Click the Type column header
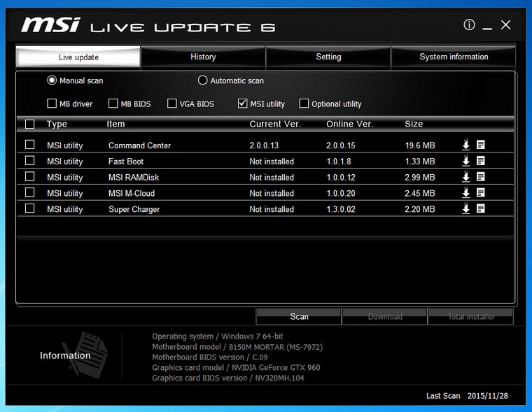532x412 pixels. click(x=57, y=124)
